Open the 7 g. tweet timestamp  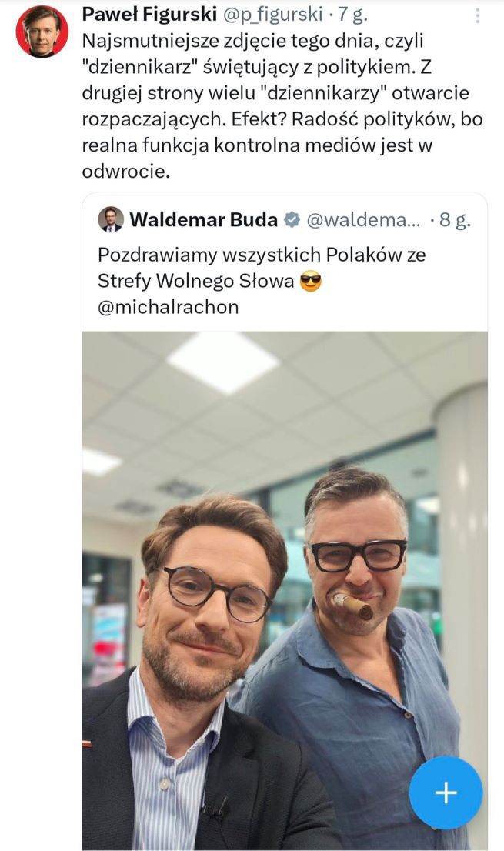(352, 15)
